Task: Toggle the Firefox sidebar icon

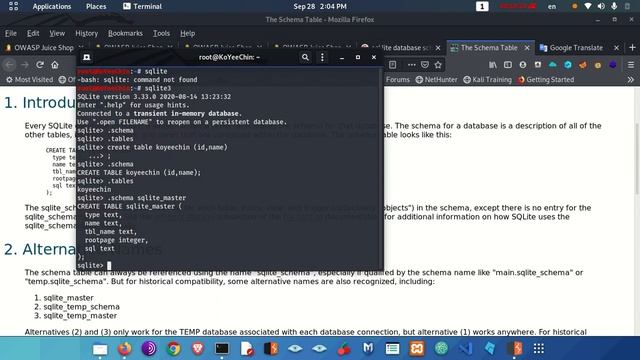Action: 508,65
